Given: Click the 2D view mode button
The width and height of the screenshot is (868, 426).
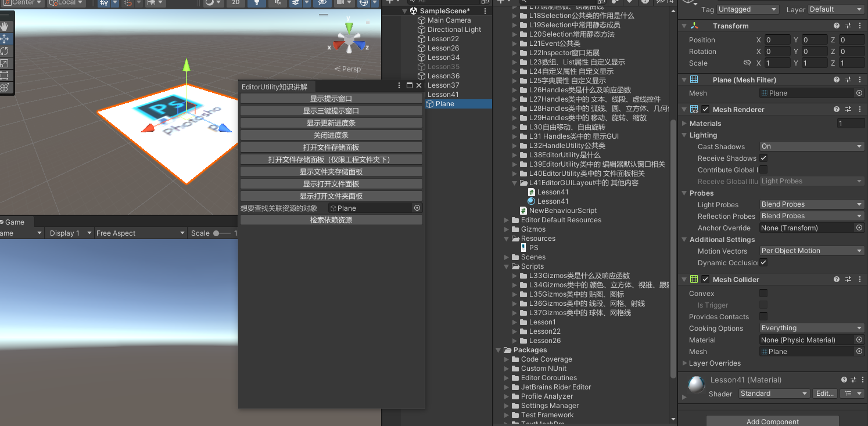Looking at the screenshot, I should coord(235,3).
